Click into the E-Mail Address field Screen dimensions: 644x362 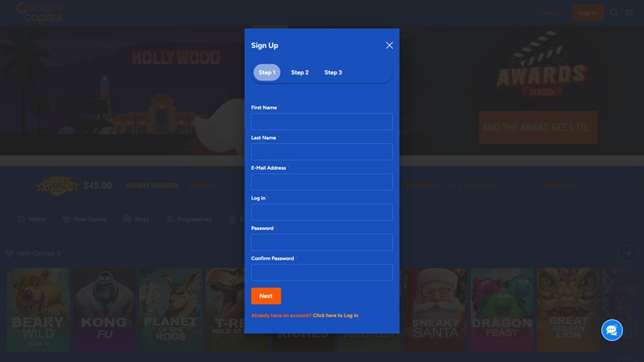coord(322,182)
